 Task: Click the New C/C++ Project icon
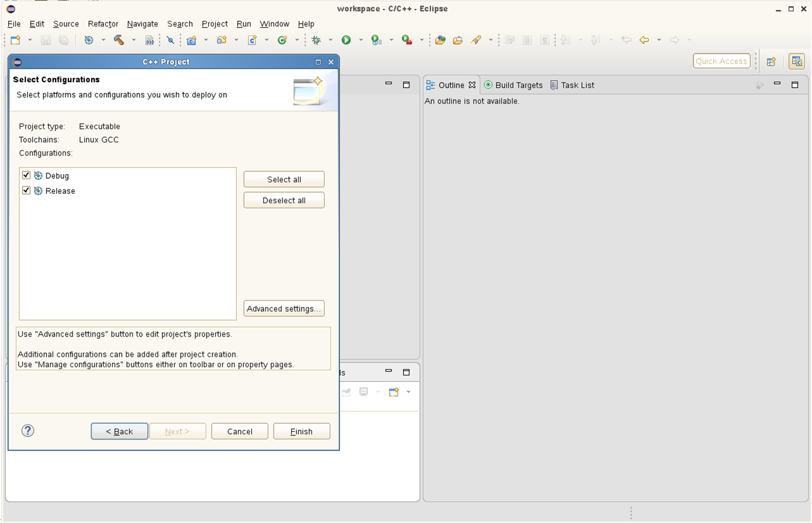point(191,40)
